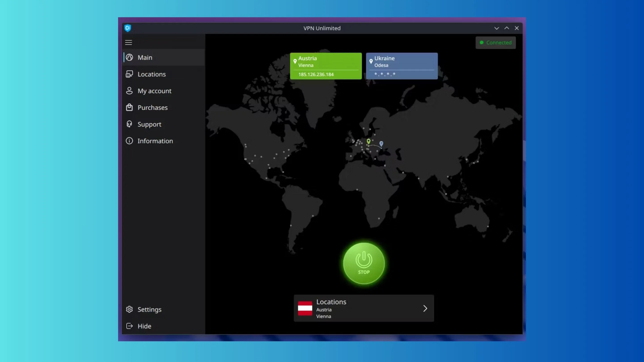
Task: Click the VPN Unlimited shield logo
Action: [x=128, y=28]
